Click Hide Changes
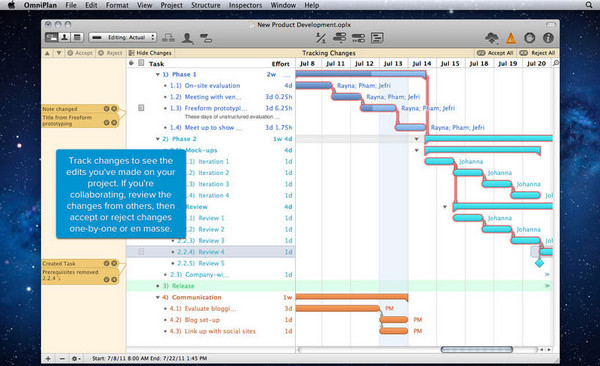The image size is (600, 366). [150, 53]
